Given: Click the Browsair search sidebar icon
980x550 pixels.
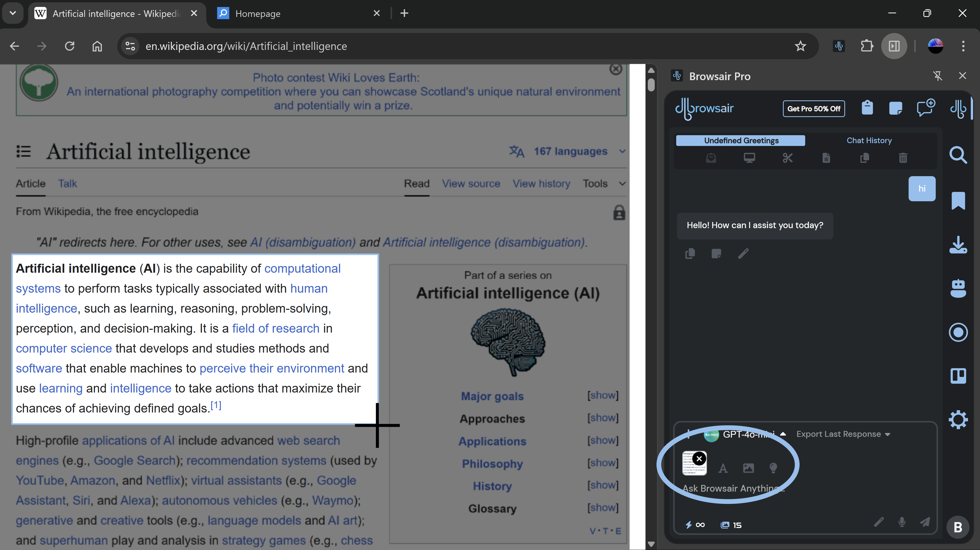Looking at the screenshot, I should coord(957,155).
